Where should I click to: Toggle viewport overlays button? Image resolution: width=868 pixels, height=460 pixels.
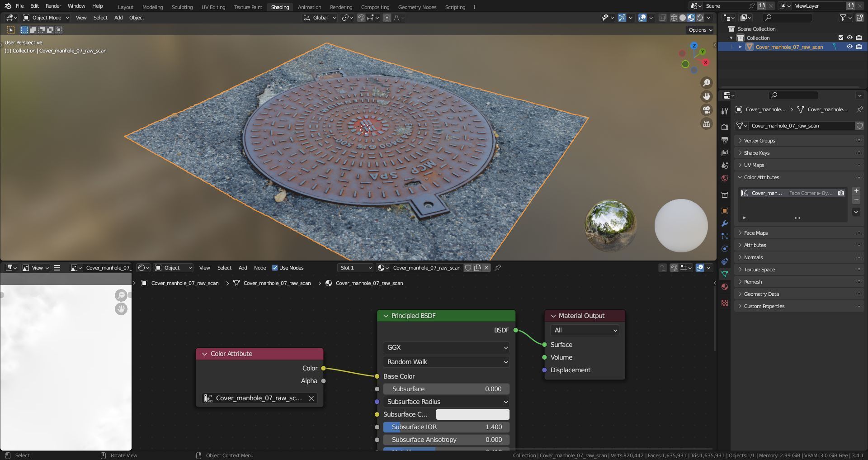642,18
